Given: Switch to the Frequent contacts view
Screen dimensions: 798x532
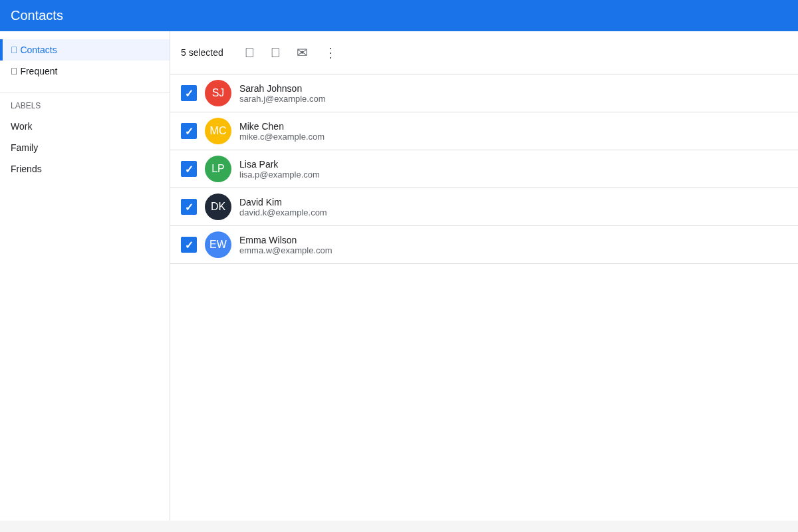Looking at the screenshot, I should pos(39,70).
